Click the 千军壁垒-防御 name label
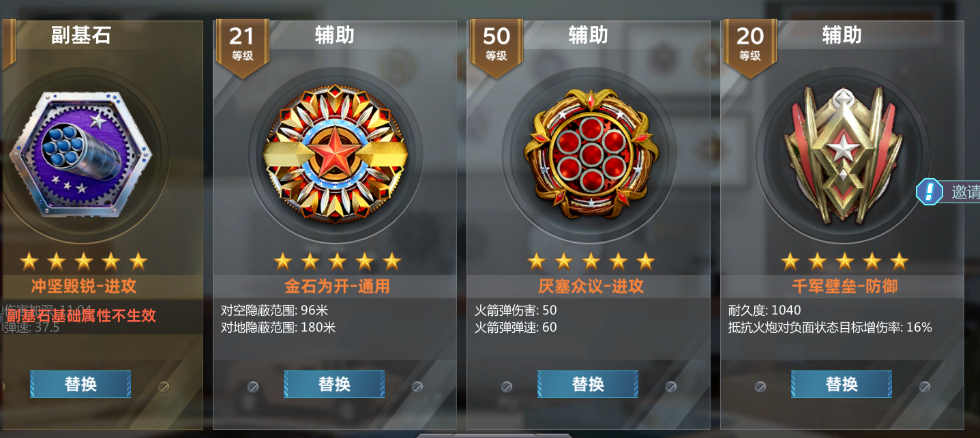 pyautogui.click(x=844, y=286)
